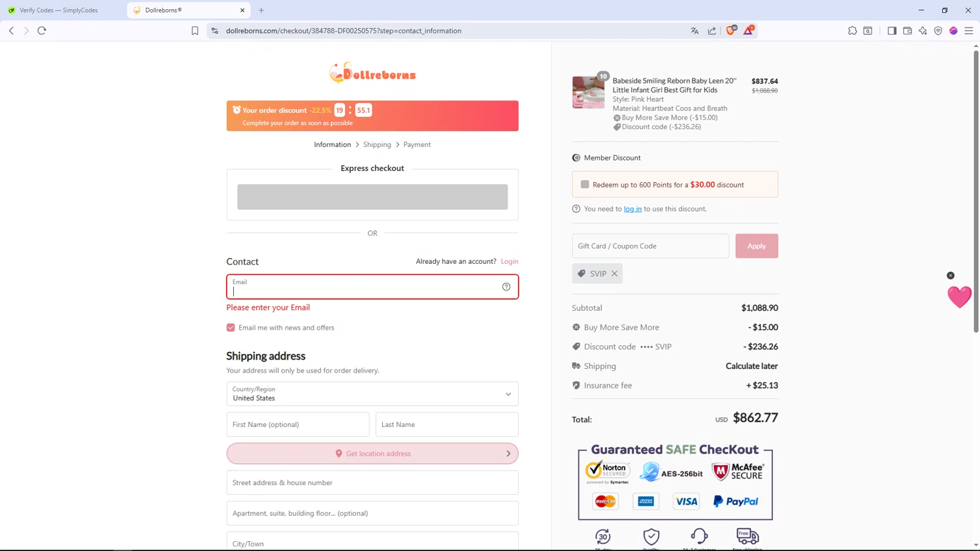This screenshot has width=980, height=551.
Task: Go to the Payment breadcrumb step
Action: coord(417,144)
